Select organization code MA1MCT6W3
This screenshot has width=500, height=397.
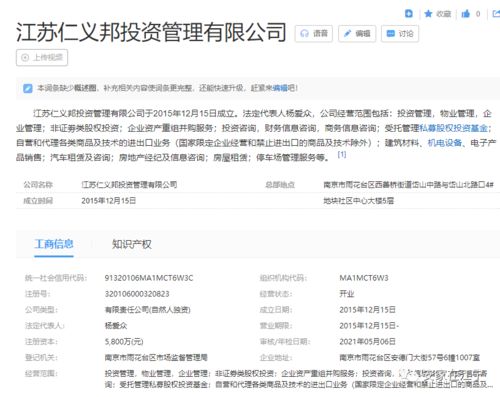(364, 278)
